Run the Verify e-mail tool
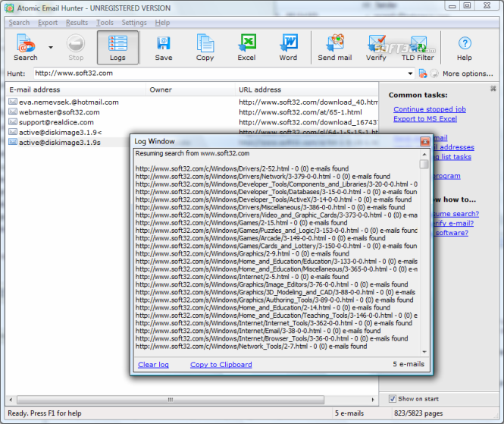Screen dimensions: 504x424 [x=376, y=48]
